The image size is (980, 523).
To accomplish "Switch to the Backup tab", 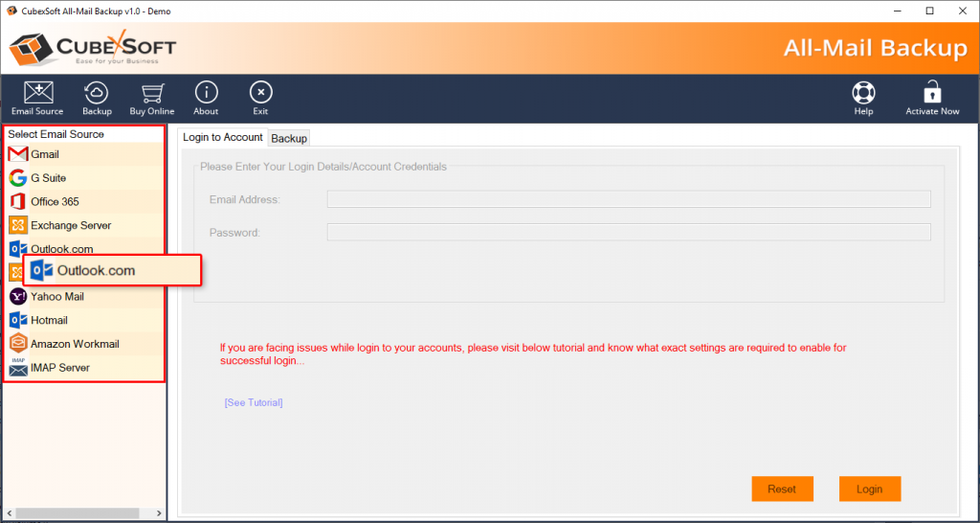I will pos(289,139).
